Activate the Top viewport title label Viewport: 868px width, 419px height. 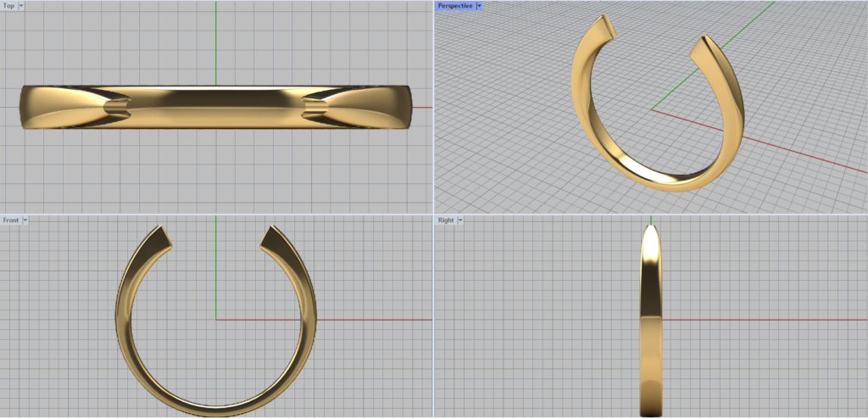coord(8,6)
